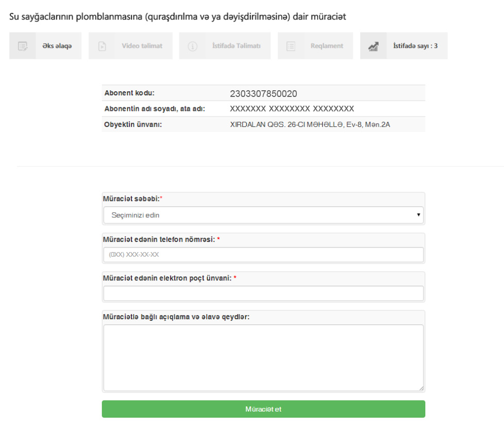Submit with the green Müraciət et button
This screenshot has width=504, height=444.
click(x=263, y=409)
